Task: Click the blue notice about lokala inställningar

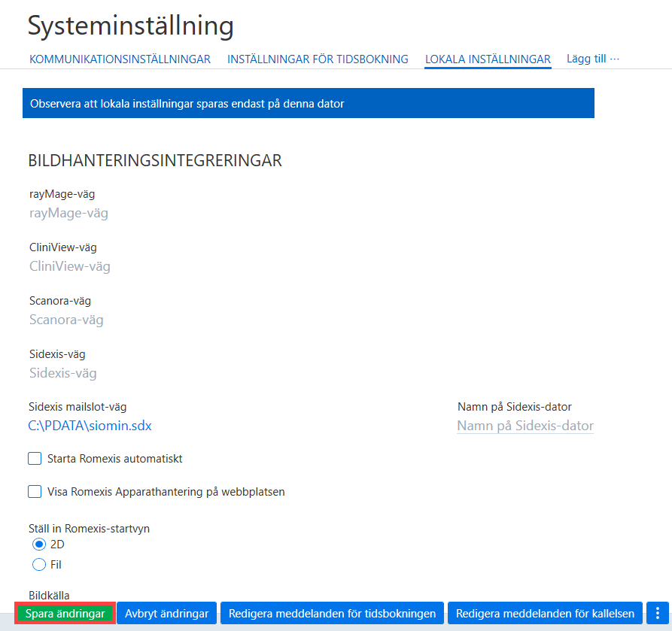Action: [x=308, y=103]
